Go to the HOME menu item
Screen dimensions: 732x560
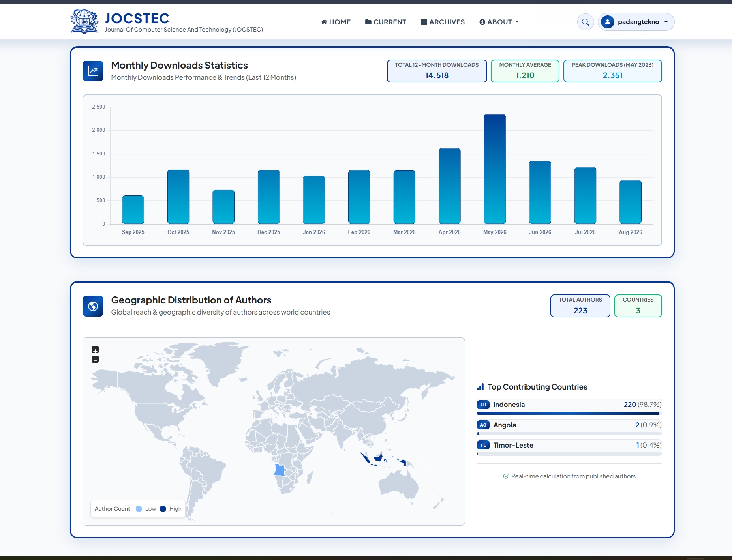(x=336, y=22)
